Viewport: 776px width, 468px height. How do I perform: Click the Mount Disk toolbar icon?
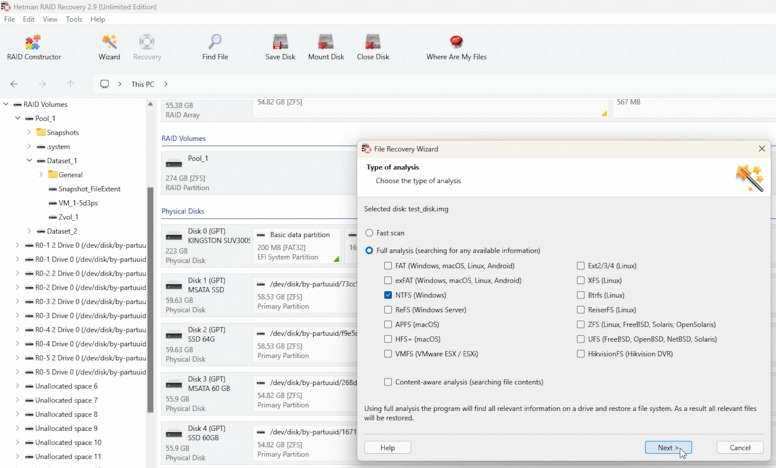coord(326,47)
